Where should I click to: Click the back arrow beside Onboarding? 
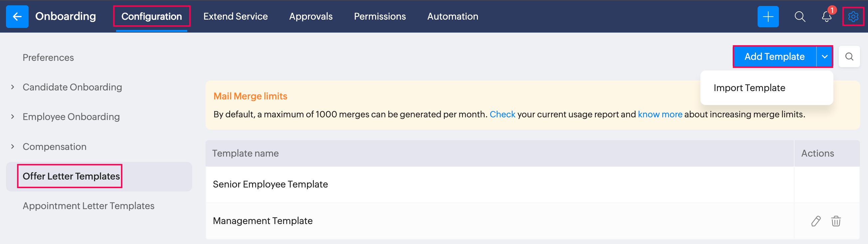17,17
